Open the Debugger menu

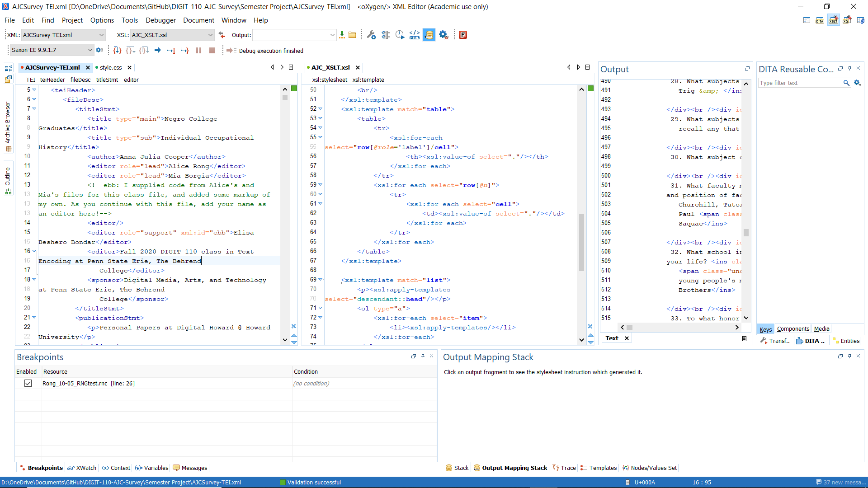click(x=160, y=20)
